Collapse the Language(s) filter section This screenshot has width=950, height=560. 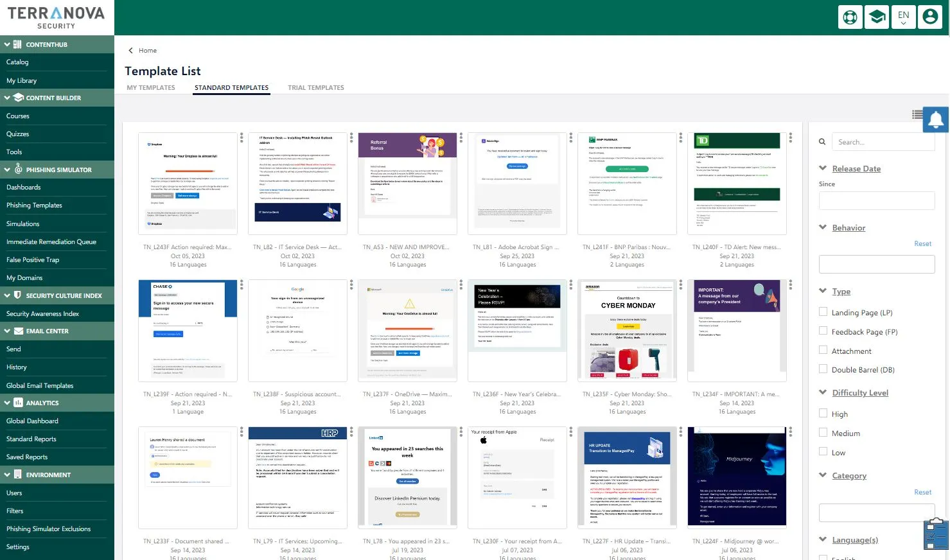[823, 539]
